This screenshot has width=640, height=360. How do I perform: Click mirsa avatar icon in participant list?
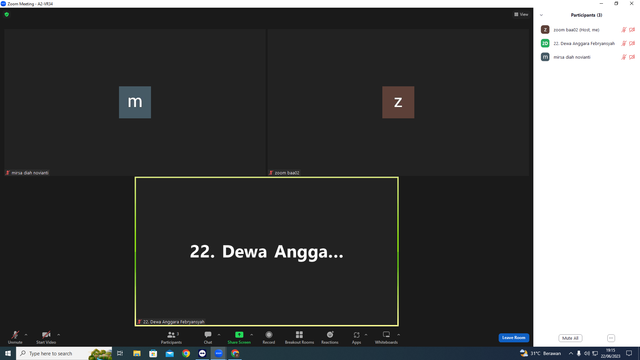tap(545, 57)
